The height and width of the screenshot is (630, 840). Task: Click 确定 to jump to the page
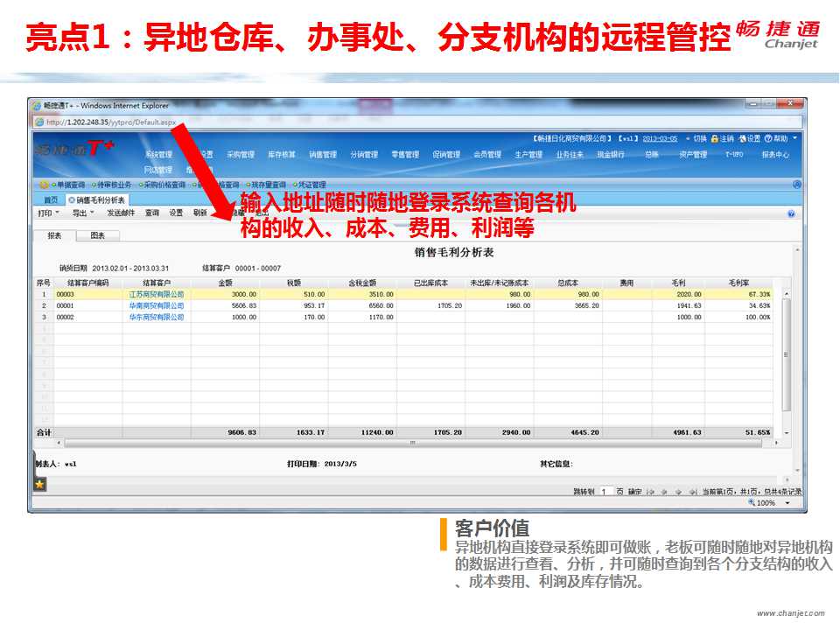pos(634,493)
